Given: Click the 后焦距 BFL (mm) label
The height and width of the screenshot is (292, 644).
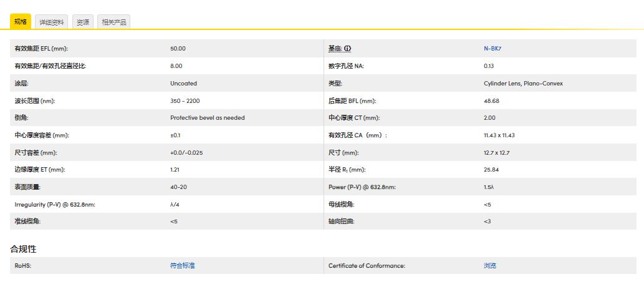Looking at the screenshot, I should click(x=352, y=100).
